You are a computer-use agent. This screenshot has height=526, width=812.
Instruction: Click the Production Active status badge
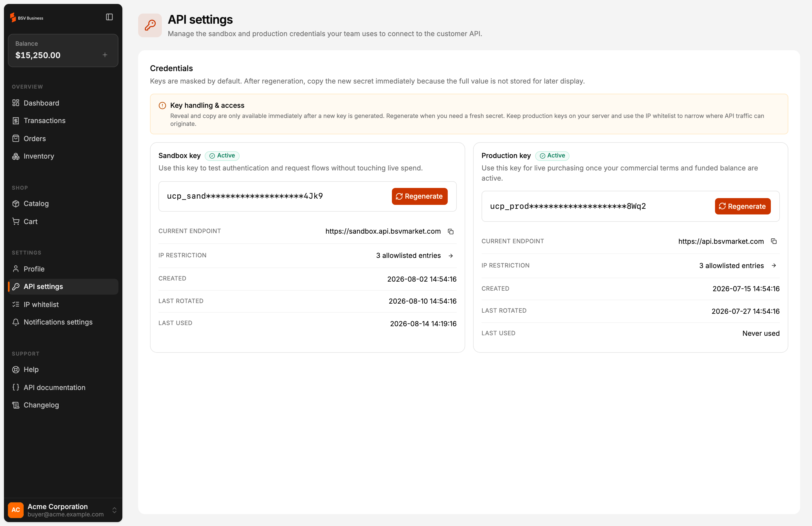(552, 156)
